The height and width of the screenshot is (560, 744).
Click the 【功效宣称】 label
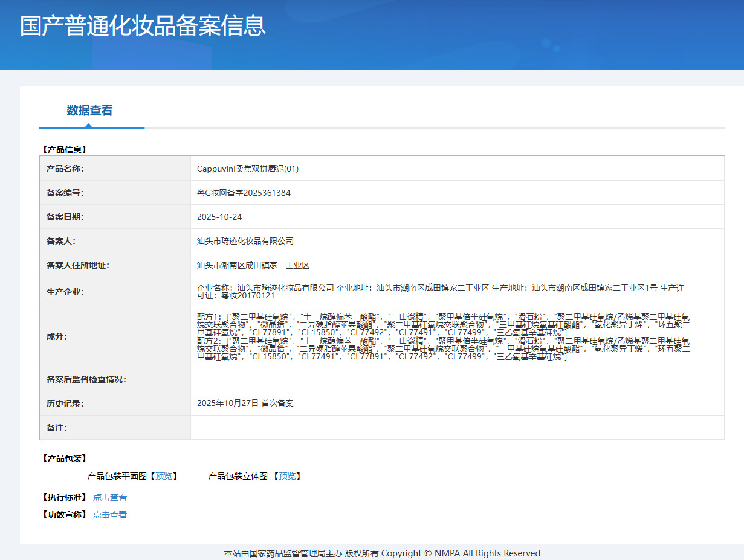tap(64, 515)
